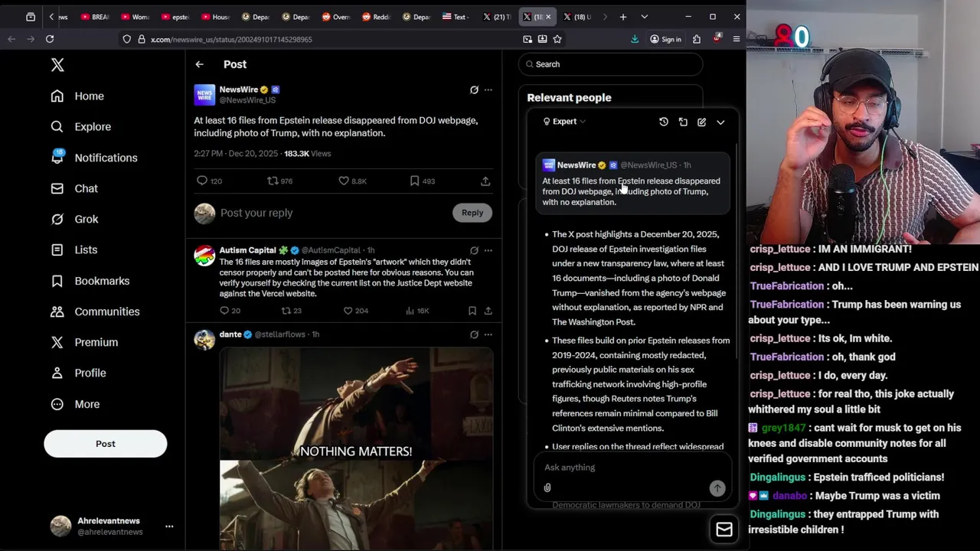Grok card's @NewsWire_US handle

[x=648, y=165]
